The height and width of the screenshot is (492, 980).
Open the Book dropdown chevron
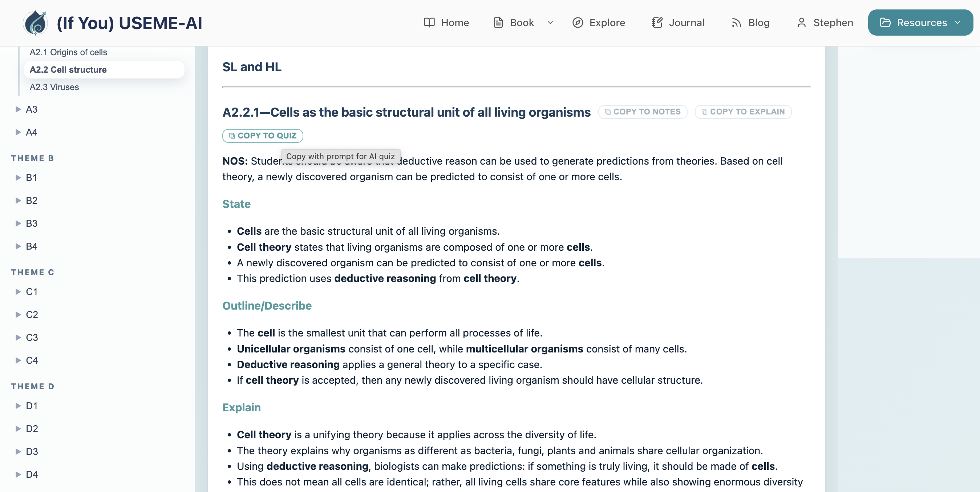[550, 23]
